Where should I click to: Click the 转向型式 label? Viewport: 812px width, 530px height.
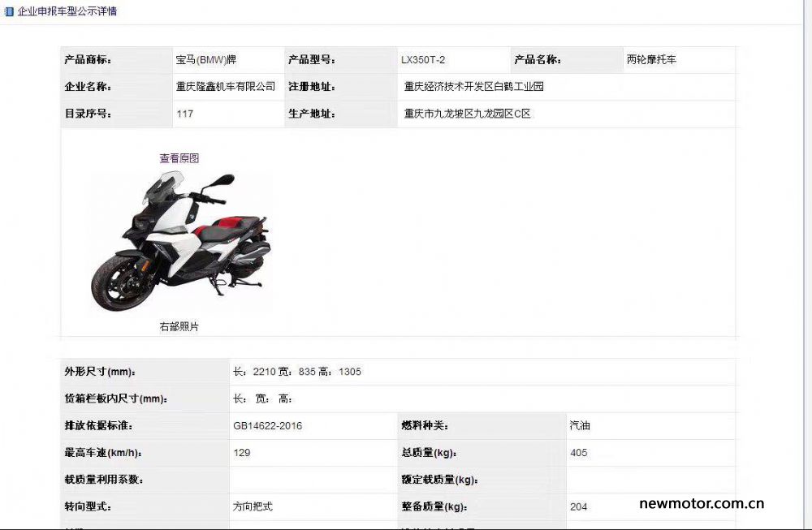(x=88, y=506)
